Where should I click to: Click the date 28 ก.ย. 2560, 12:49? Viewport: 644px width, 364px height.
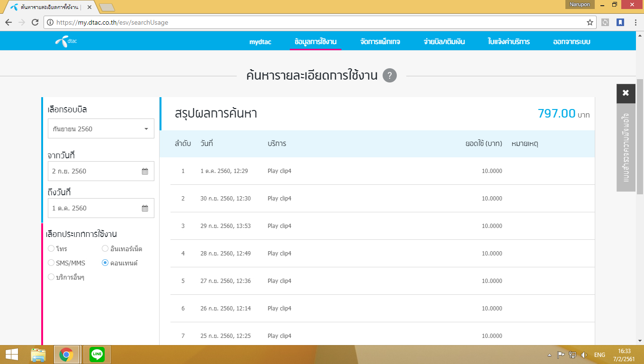[225, 254]
